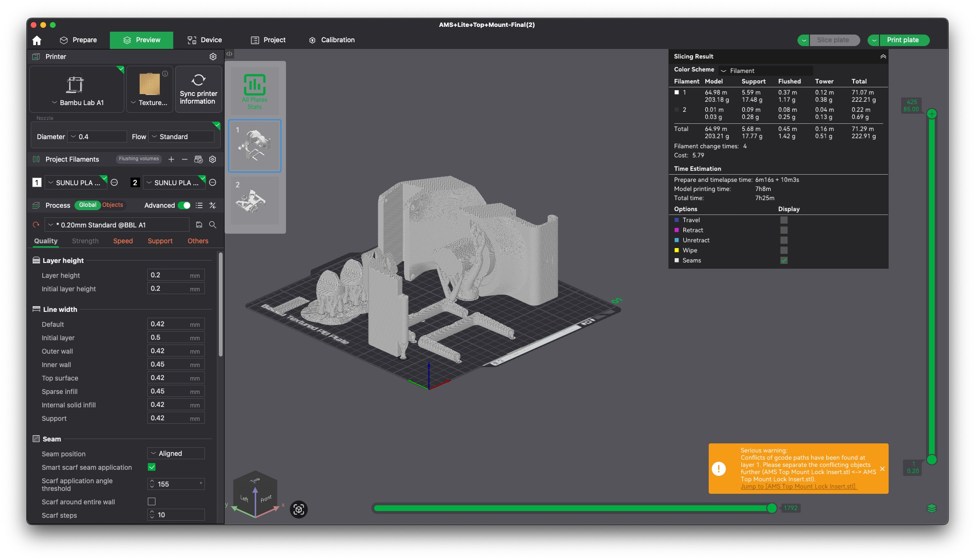This screenshot has width=975, height=560.
Task: Select plate 2 thumbnail
Action: [x=255, y=201]
